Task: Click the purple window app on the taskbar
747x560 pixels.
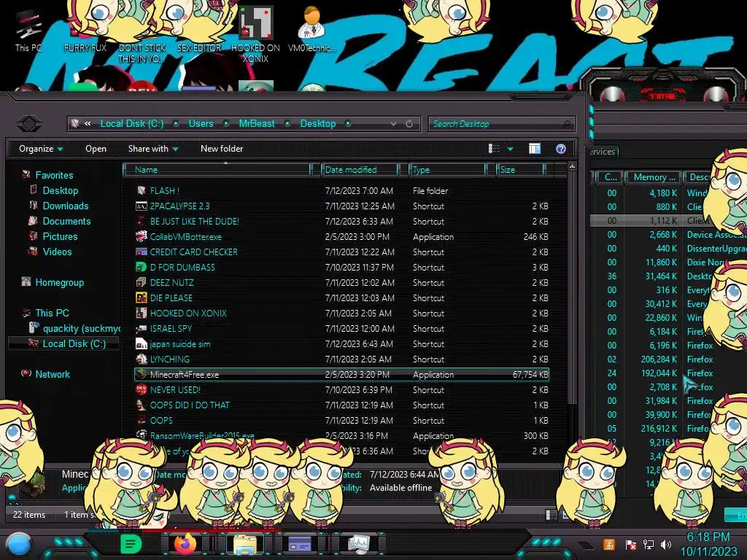Action: (x=301, y=544)
